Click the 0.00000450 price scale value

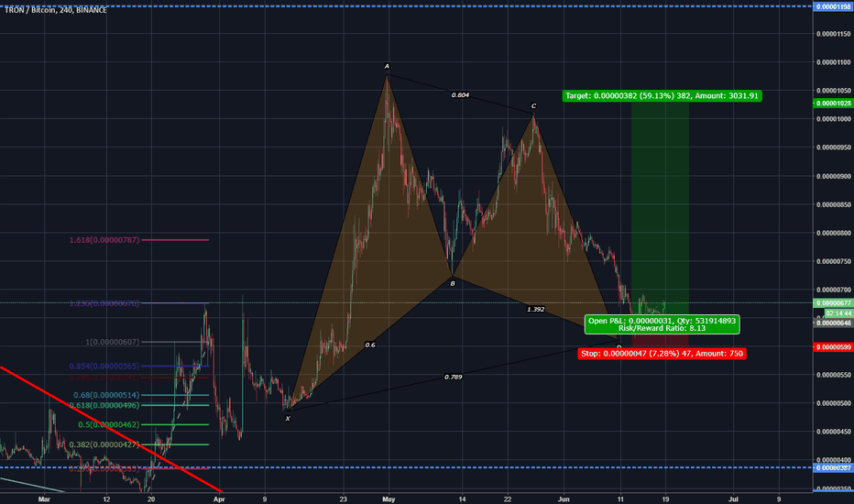point(833,432)
